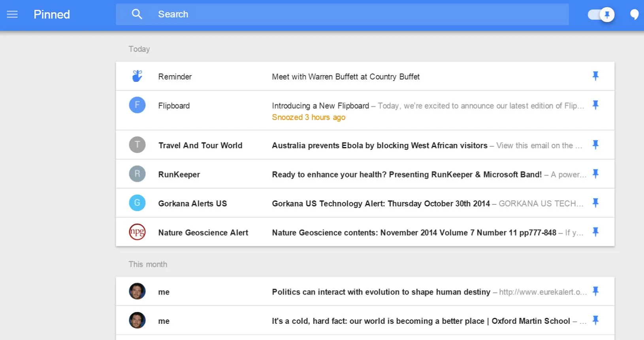The image size is (644, 340).
Task: Click the profile photo beside cold, hard fact email
Action: (137, 320)
